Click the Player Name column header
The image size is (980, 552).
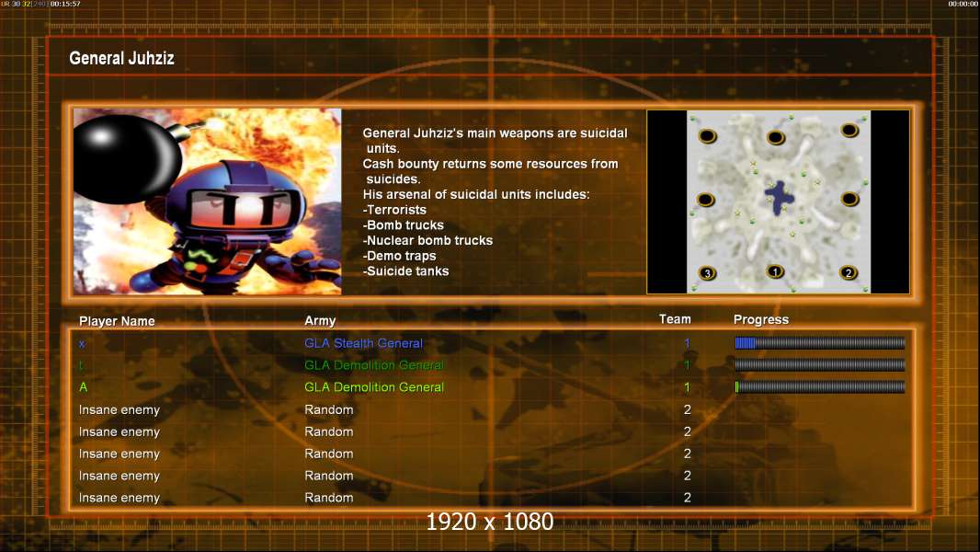[117, 321]
